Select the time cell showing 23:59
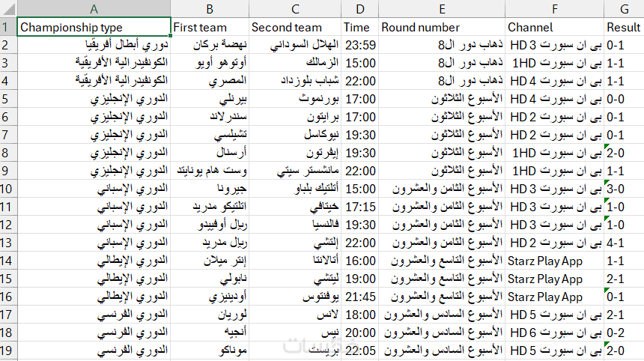This screenshot has width=644, height=361. coord(360,46)
